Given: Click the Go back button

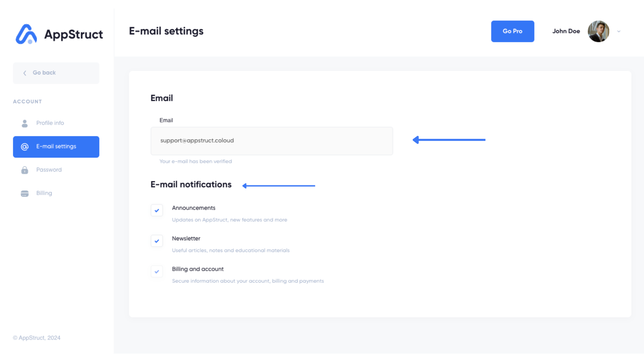Looking at the screenshot, I should pyautogui.click(x=56, y=73).
